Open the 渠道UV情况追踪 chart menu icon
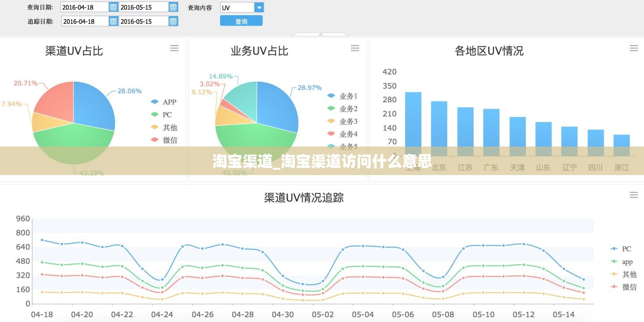 pyautogui.click(x=634, y=195)
